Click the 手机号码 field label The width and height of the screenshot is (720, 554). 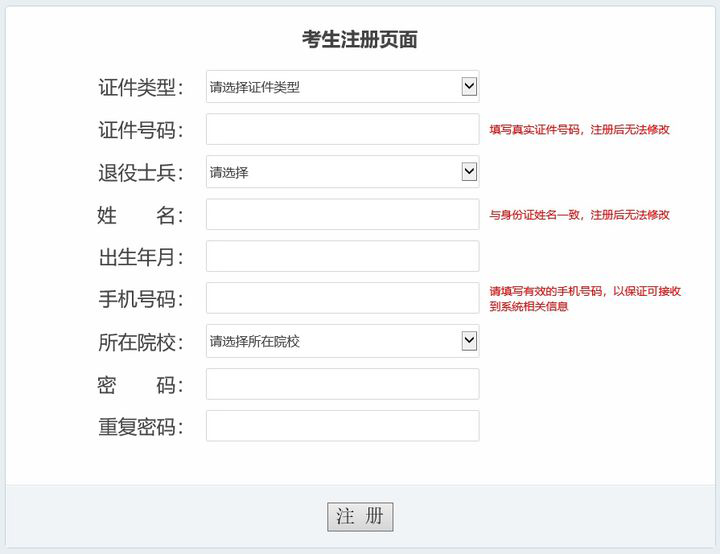140,299
